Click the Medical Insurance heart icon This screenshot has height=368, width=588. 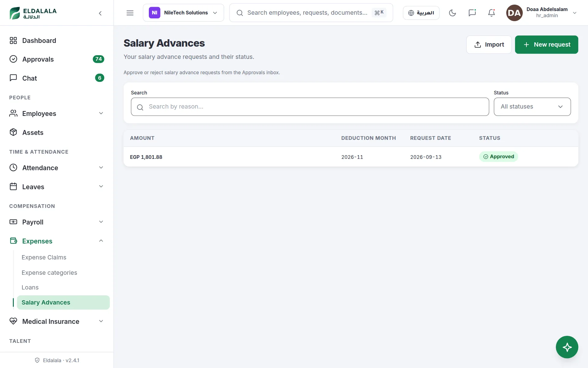coord(13,321)
